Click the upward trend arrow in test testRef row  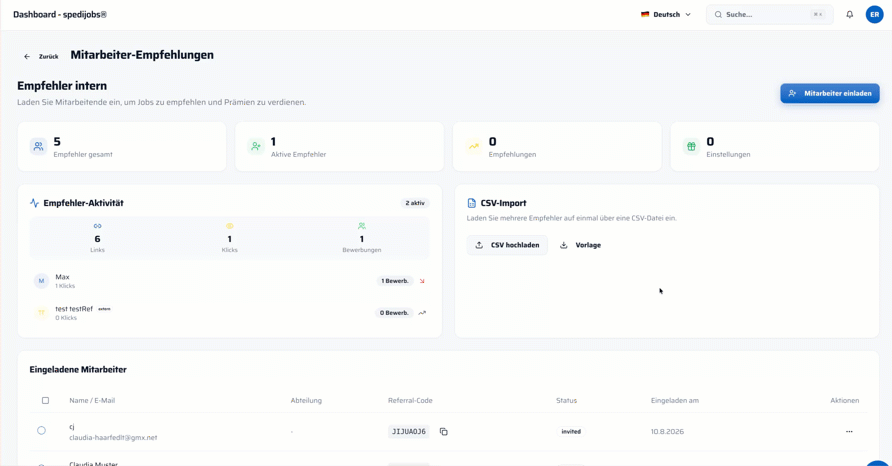(x=422, y=313)
